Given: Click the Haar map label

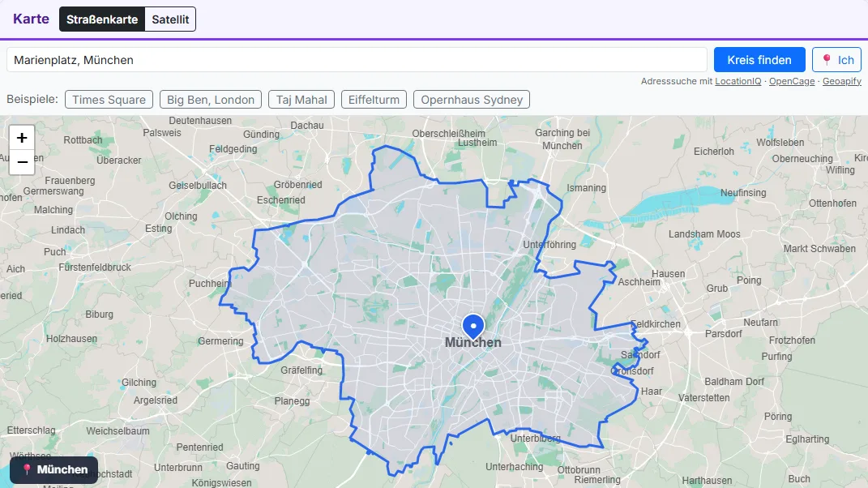Looking at the screenshot, I should pyautogui.click(x=652, y=392).
